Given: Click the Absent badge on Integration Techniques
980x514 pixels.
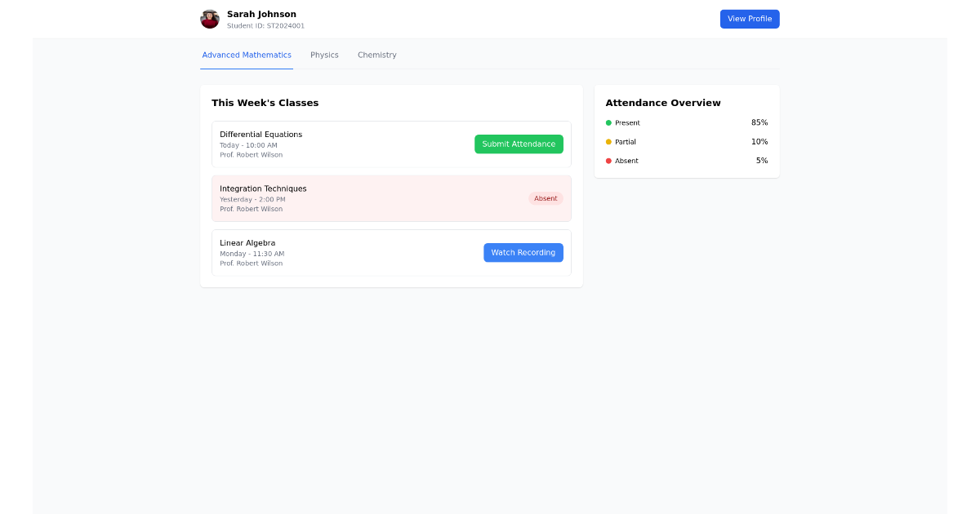Looking at the screenshot, I should coord(546,197).
